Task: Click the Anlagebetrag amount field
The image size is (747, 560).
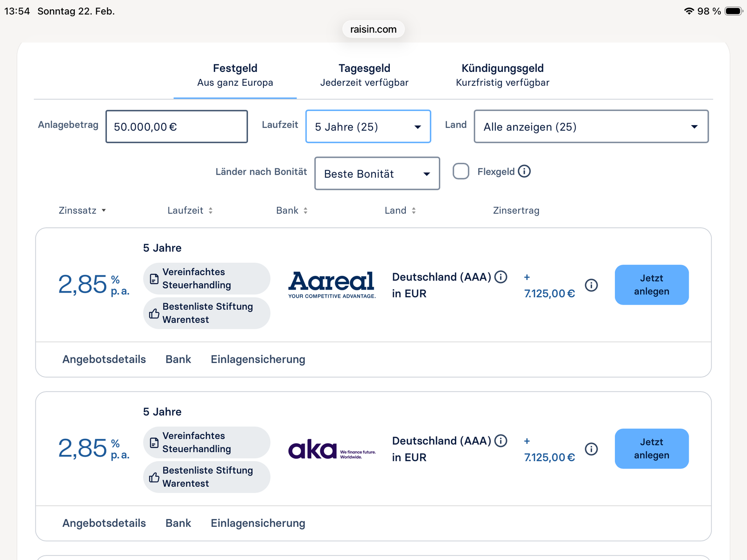Action: (x=176, y=126)
